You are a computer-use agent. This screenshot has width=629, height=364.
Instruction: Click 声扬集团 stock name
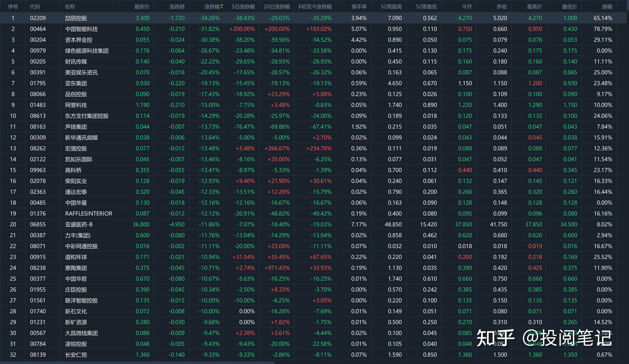(x=76, y=127)
